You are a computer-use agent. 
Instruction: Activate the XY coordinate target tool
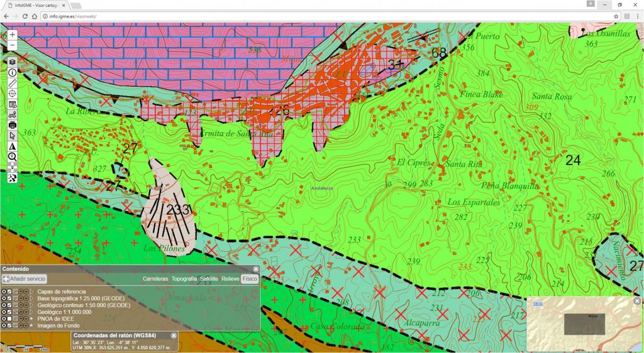13,94
